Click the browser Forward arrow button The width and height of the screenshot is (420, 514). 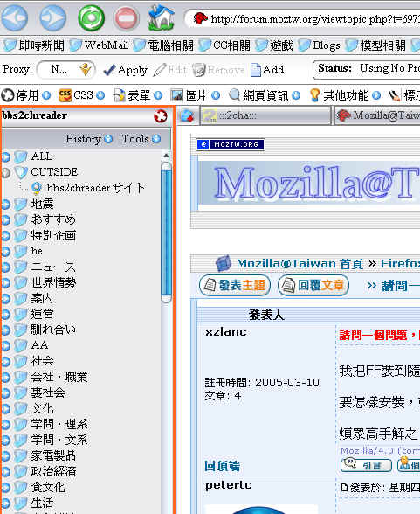click(x=52, y=18)
